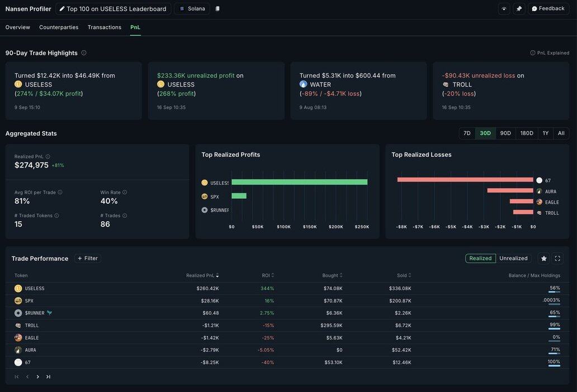577x392 pixels.
Task: Click the copy address icon beside Solana
Action: point(217,8)
